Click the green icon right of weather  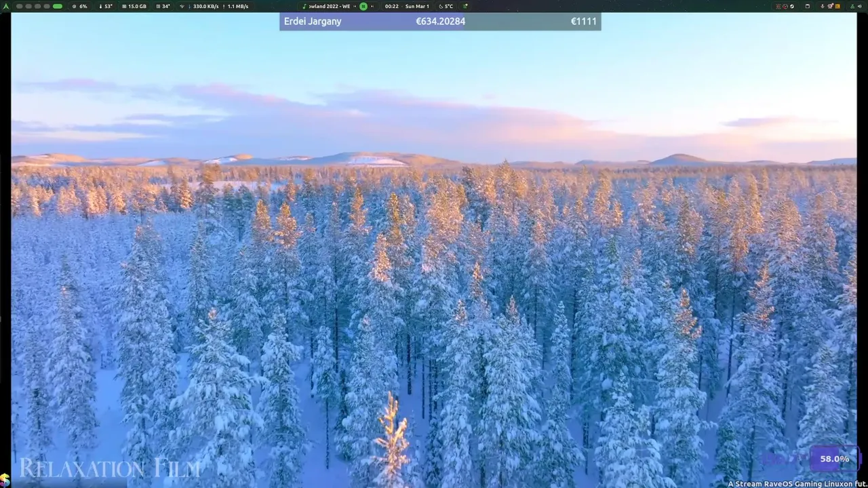[x=465, y=6]
